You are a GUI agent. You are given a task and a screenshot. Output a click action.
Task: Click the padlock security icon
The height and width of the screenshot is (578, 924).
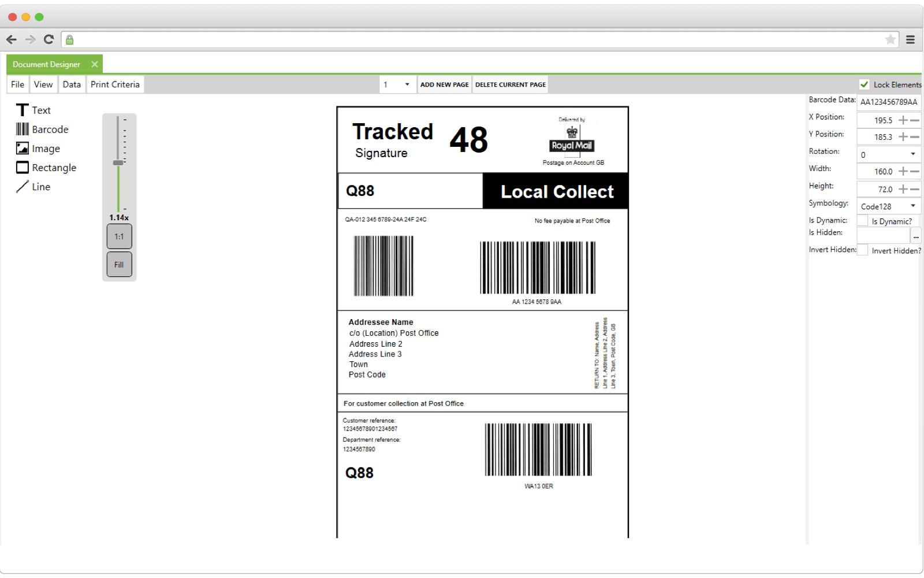pyautogui.click(x=69, y=39)
